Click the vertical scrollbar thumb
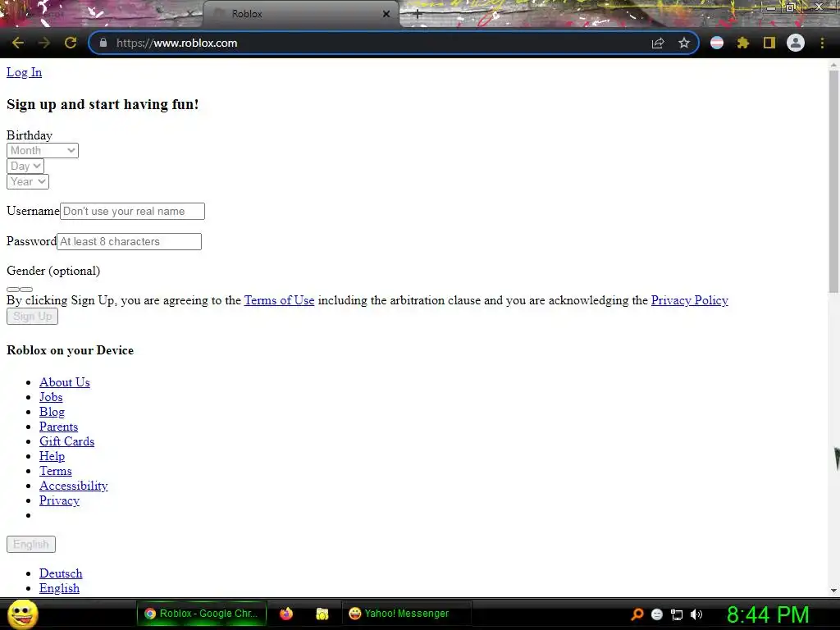 point(833,181)
